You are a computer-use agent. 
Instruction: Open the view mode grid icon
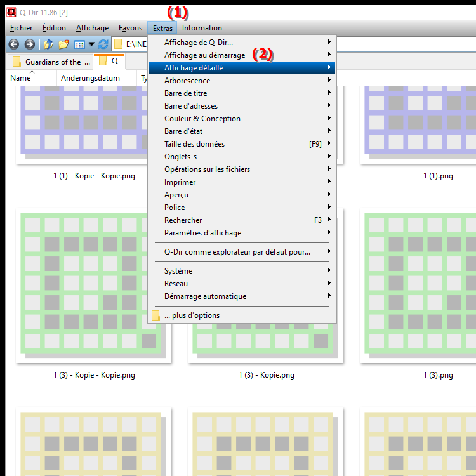pyautogui.click(x=79, y=44)
